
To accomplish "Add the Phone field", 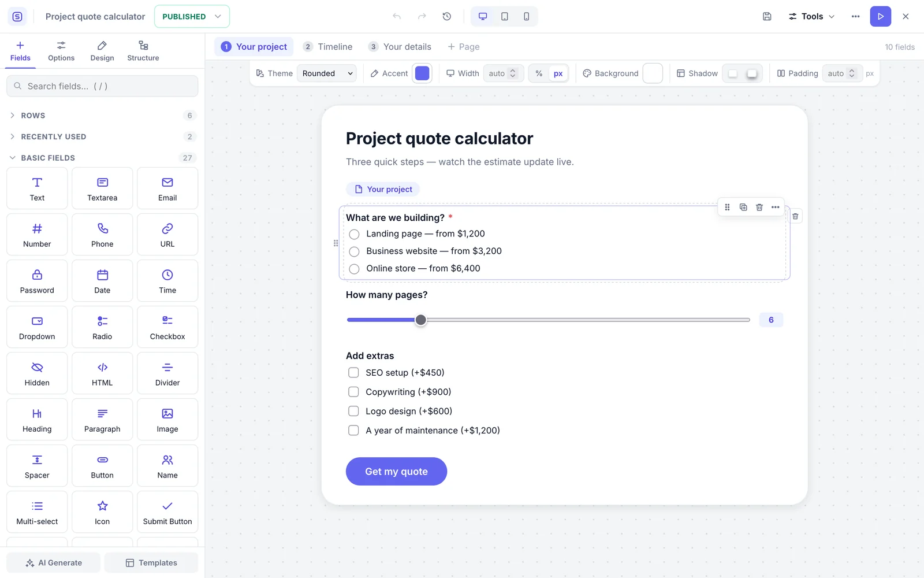I will point(102,235).
